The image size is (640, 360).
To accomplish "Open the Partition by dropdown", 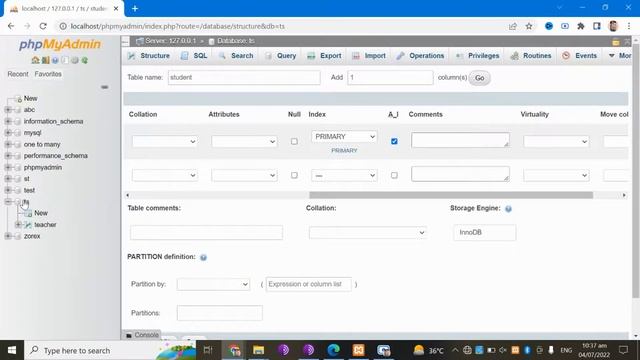I will (213, 284).
